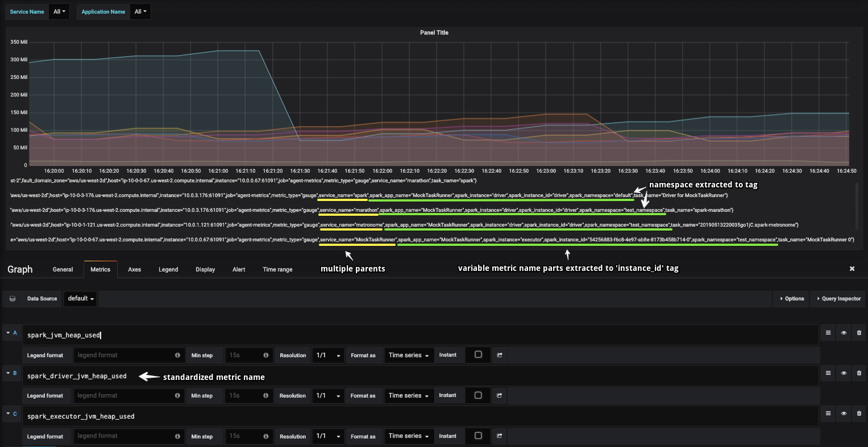Viewport: 868px width, 447px height.
Task: Open the Axes tab
Action: coord(135,269)
